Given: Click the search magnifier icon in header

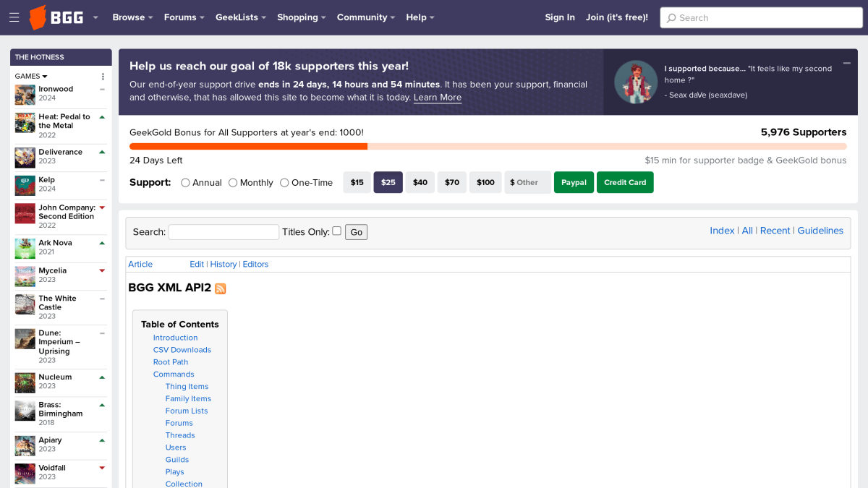Looking at the screenshot, I should (x=671, y=18).
